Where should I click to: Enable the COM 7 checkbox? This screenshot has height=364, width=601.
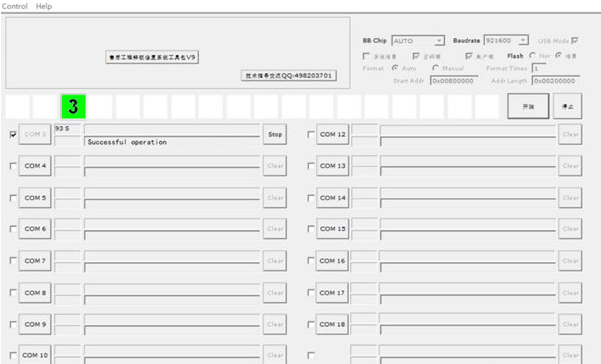[x=13, y=261]
